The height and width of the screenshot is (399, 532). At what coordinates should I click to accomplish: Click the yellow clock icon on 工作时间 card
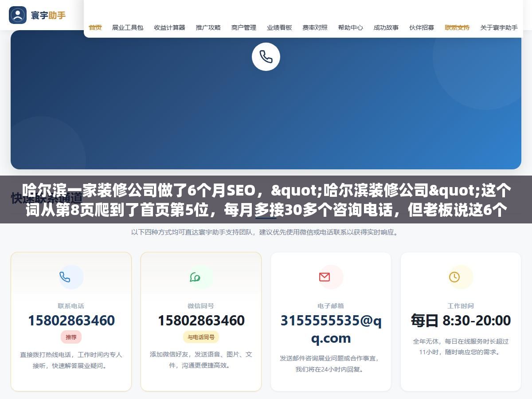click(454, 277)
